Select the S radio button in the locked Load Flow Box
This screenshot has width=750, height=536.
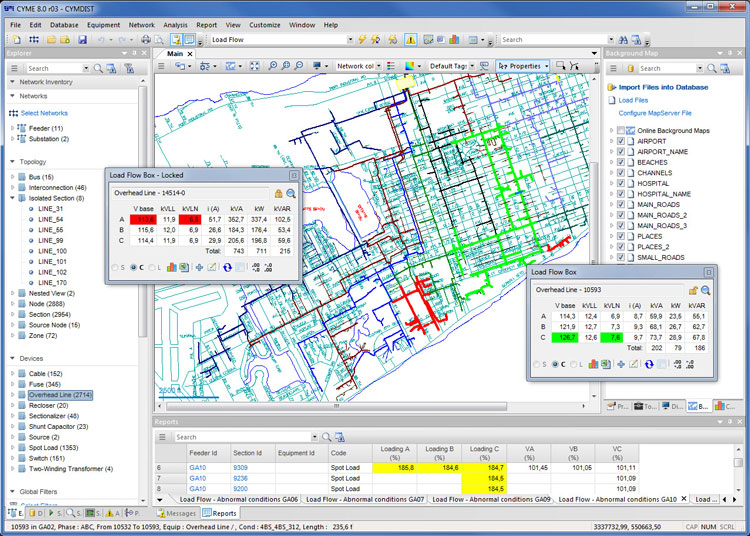click(114, 267)
